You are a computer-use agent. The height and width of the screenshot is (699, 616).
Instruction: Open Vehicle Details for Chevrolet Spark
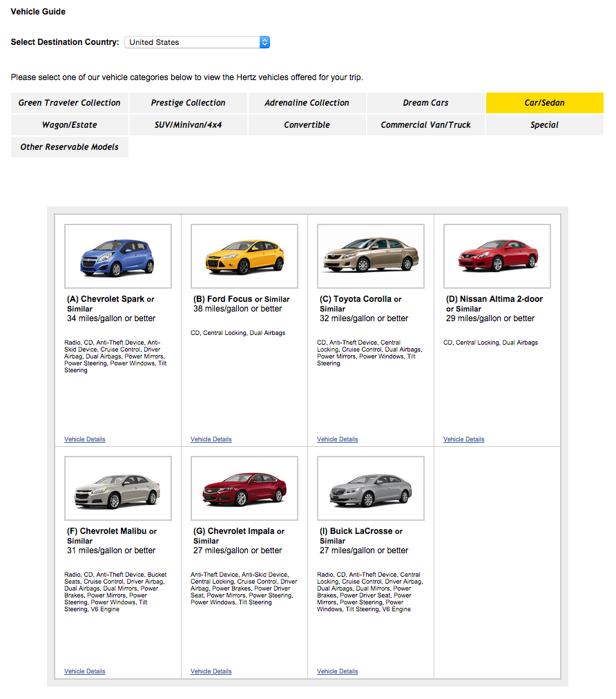[x=85, y=439]
